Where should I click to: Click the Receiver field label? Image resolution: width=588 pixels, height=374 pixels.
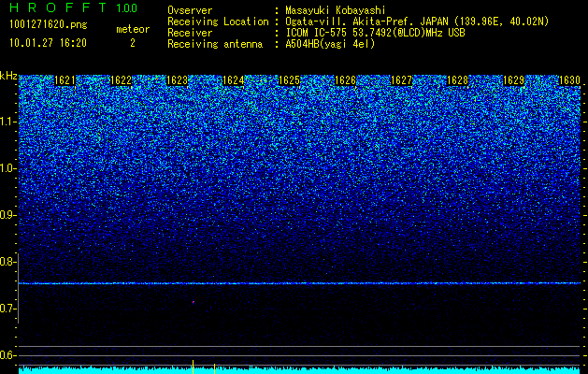[190, 33]
